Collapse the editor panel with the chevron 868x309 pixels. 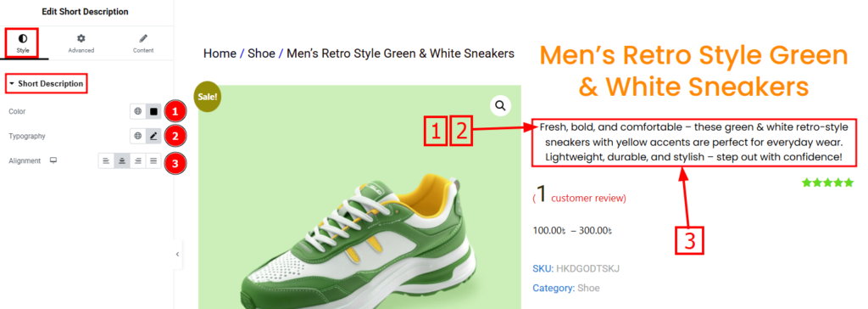point(177,254)
